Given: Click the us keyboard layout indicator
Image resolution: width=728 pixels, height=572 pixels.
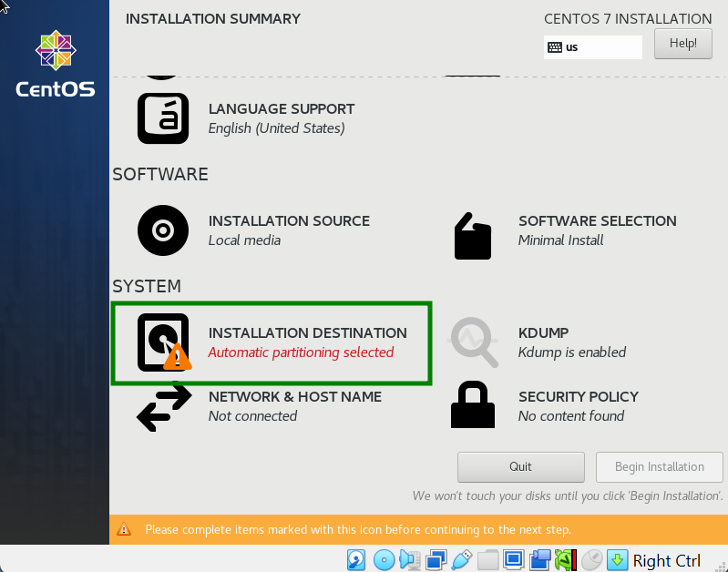Looking at the screenshot, I should (593, 47).
